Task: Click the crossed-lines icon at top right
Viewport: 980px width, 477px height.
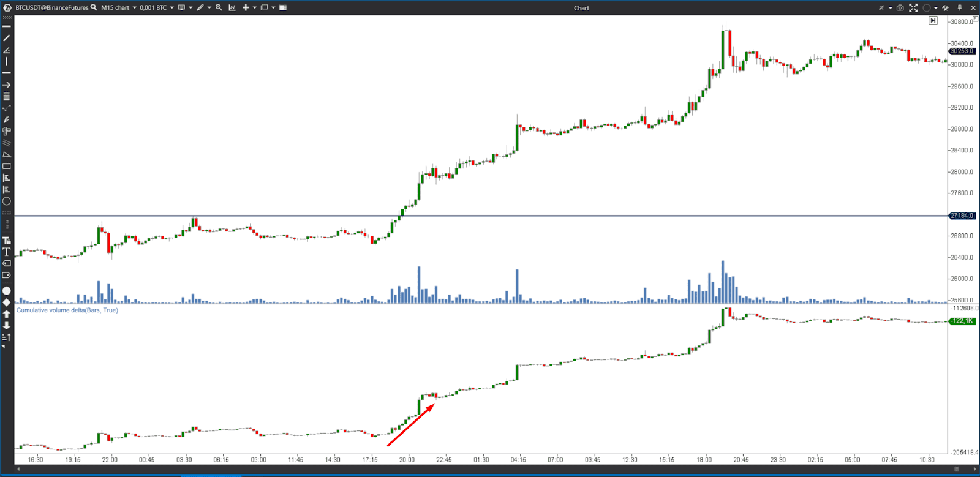Action: [881, 8]
